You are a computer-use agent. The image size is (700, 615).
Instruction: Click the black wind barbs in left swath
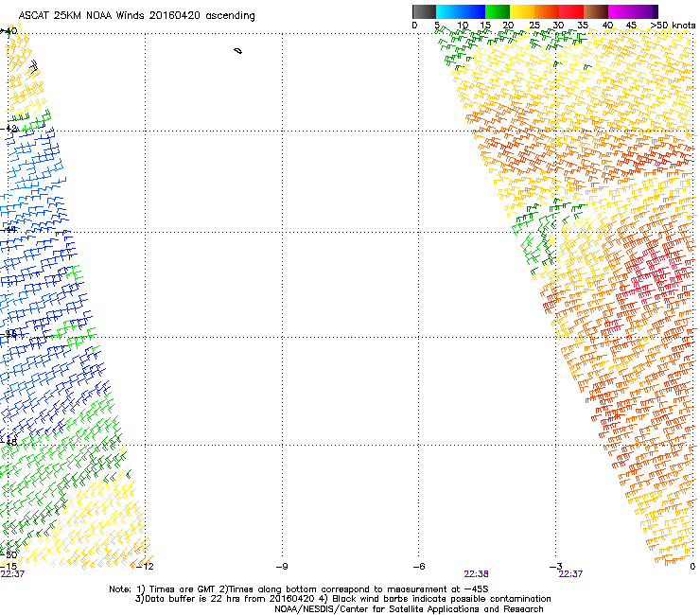(x=33, y=67)
